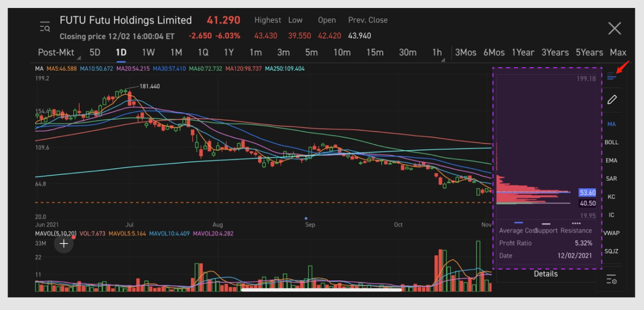Close the full-screen chart view
The image size is (644, 310).
coord(615,28)
